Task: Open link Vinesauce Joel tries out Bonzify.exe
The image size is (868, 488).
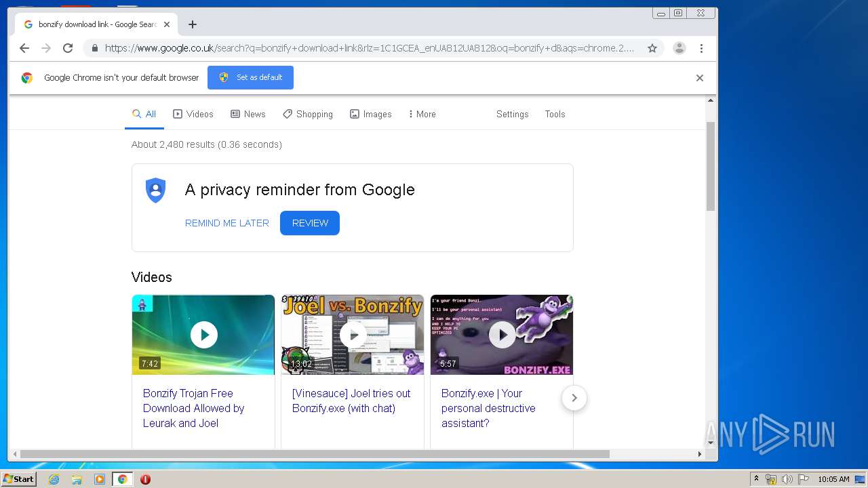Action: (x=351, y=401)
